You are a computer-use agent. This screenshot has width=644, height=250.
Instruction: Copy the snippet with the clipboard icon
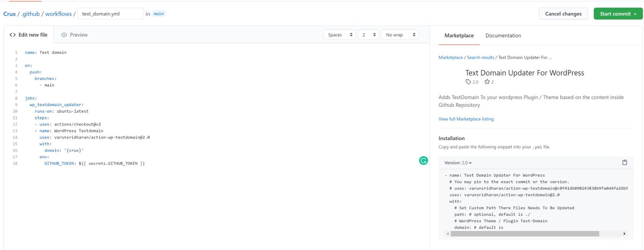(625, 162)
